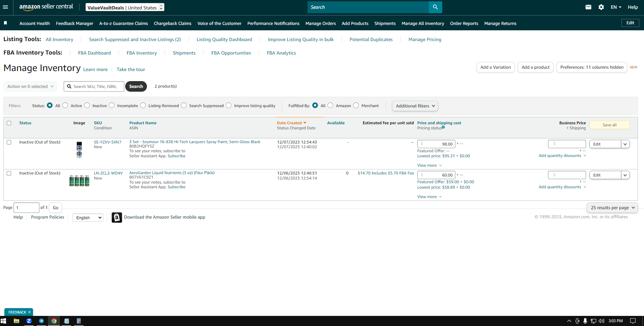Expand View more for the AeroGarden row
This screenshot has width=644, height=326.
click(429, 197)
